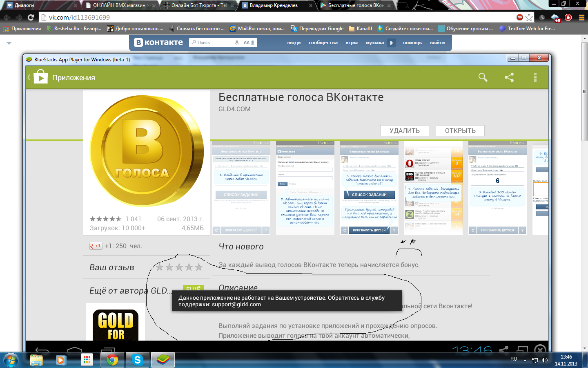Viewport: 588px width, 368px height.
Task: Click the VKontakte logo
Action: pyautogui.click(x=158, y=42)
